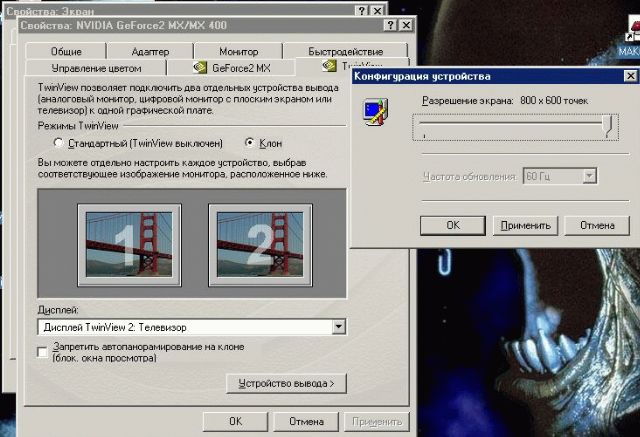Click the 'Режимы TwinView' group label
Screen dimensions: 640x437
click(x=78, y=126)
